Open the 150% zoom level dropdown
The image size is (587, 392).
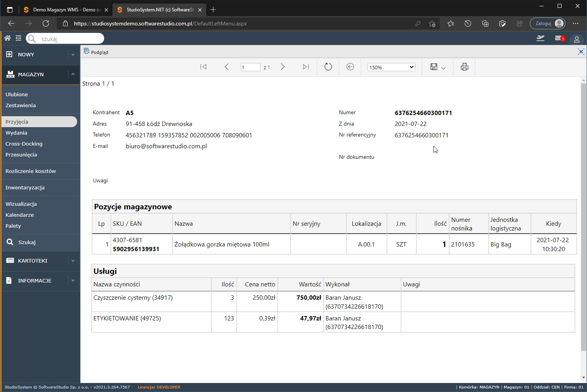point(391,67)
